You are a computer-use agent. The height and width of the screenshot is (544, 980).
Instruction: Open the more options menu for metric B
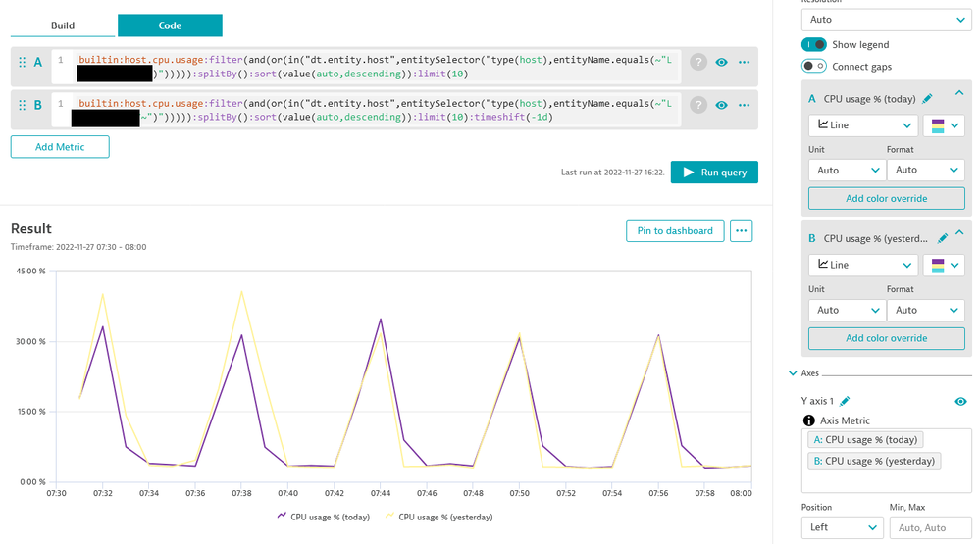coord(744,105)
